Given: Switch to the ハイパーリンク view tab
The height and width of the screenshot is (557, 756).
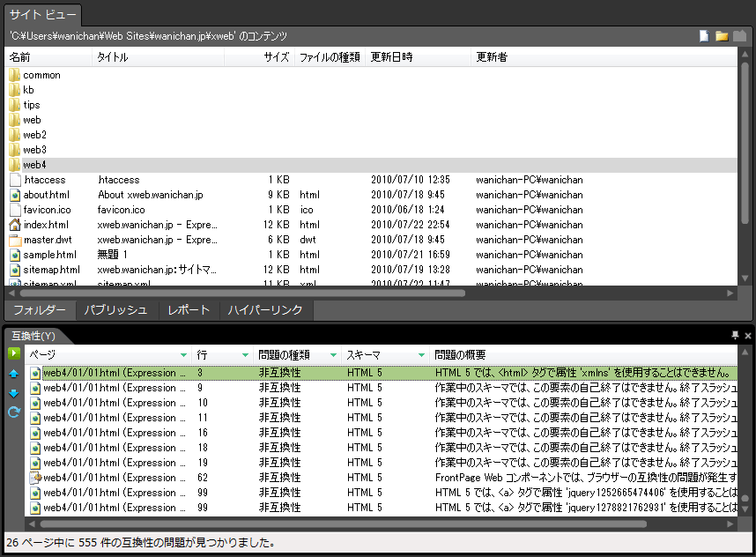Looking at the screenshot, I should pos(265,309).
